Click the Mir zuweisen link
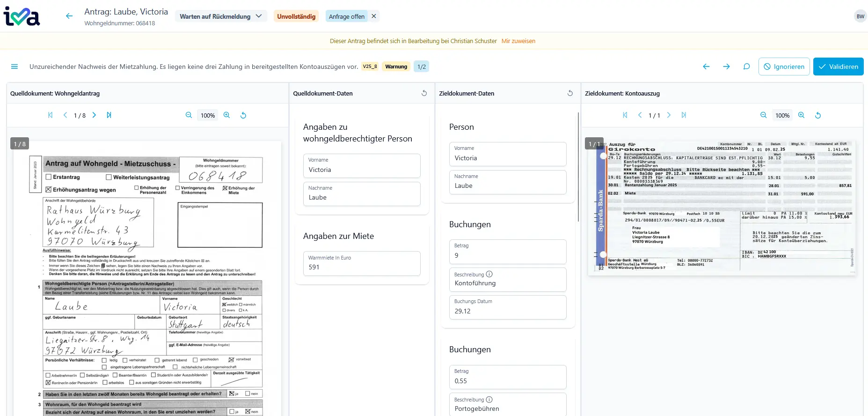The image size is (868, 416). click(518, 41)
